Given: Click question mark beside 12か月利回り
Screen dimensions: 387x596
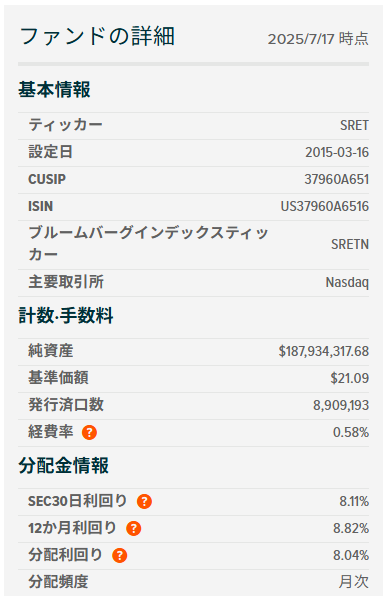Looking at the screenshot, I should point(133,529).
